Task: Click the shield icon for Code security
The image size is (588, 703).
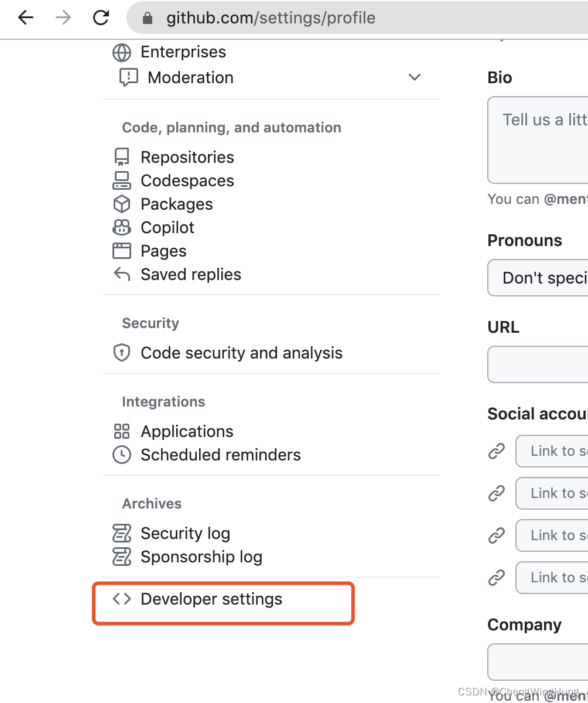Action: click(122, 353)
